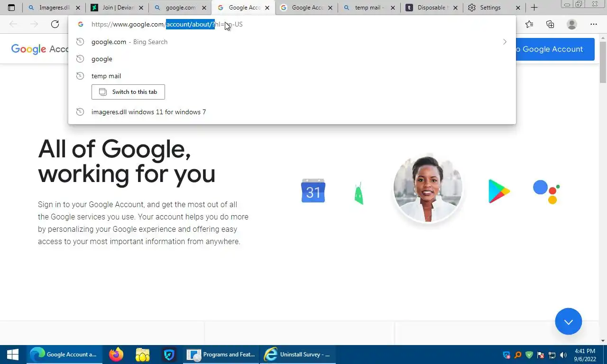
Task: Select the 'google' history suggestion
Action: [x=292, y=59]
